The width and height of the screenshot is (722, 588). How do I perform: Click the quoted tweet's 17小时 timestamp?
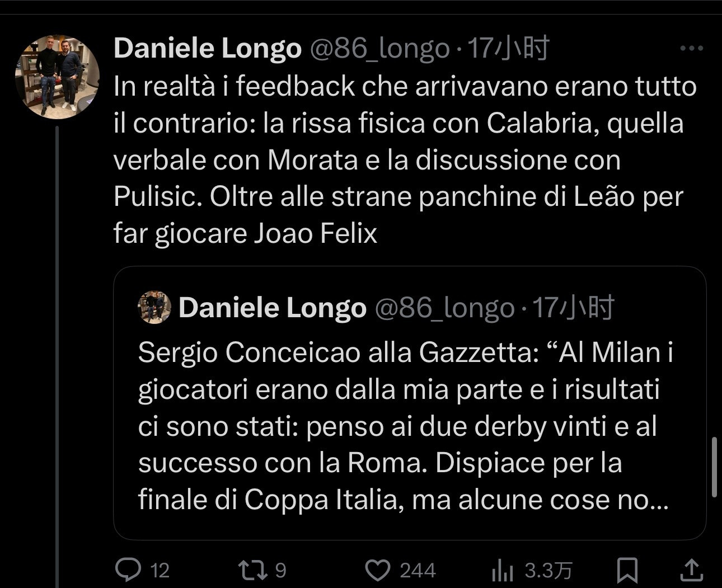(x=573, y=308)
